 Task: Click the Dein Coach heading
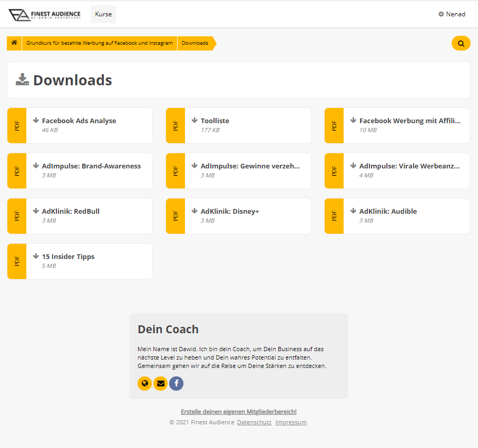click(168, 329)
